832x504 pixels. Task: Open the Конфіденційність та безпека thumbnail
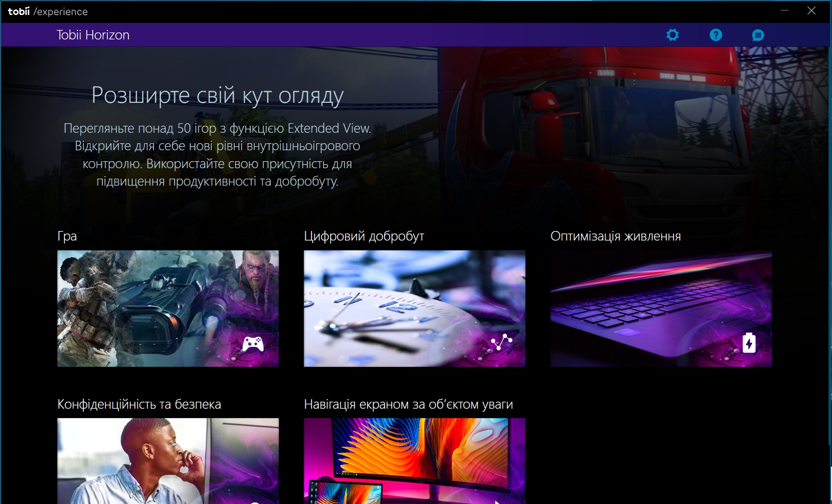168,461
